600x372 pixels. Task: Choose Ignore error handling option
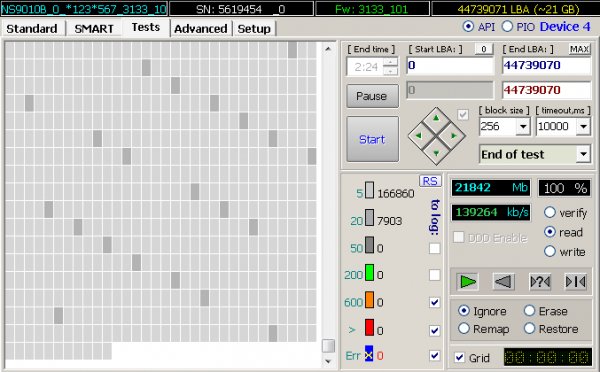[463, 311]
